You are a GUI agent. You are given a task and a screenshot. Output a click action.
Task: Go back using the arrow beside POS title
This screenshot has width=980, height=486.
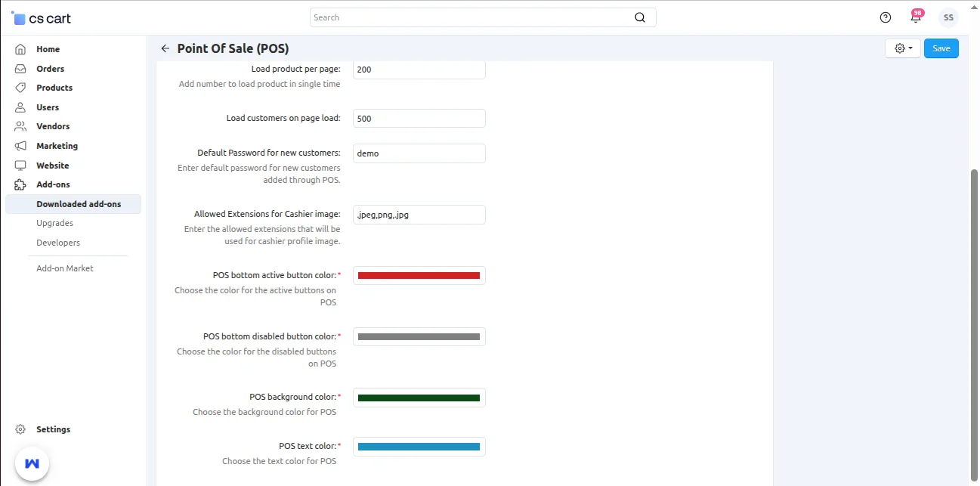tap(165, 48)
